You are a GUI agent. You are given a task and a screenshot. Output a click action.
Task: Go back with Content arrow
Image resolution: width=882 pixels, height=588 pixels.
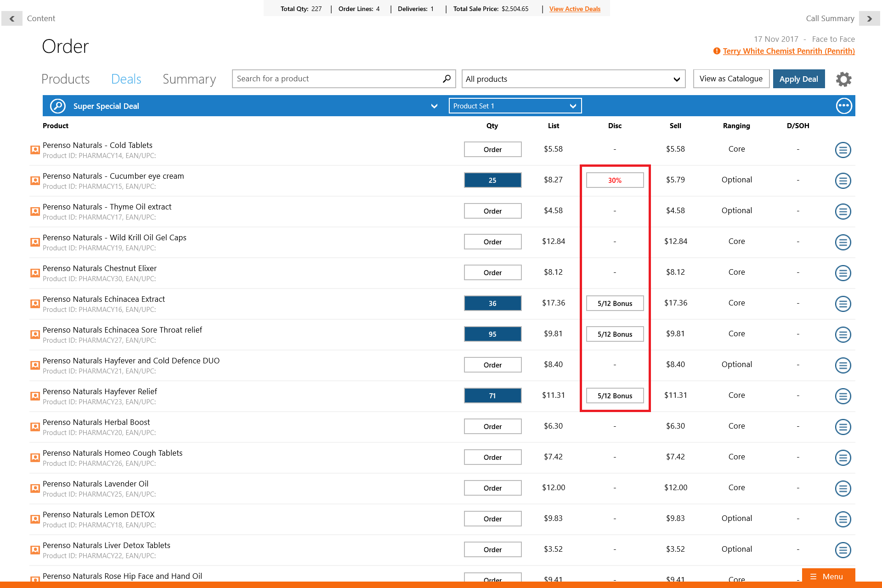tap(12, 18)
